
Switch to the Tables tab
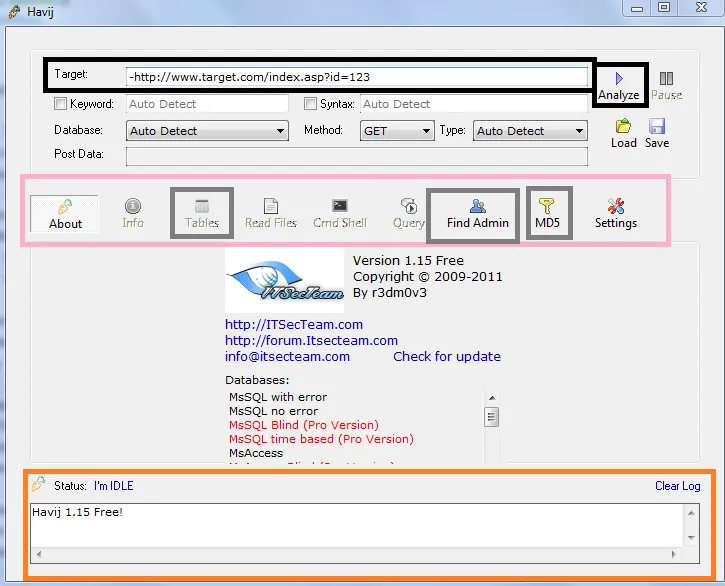(x=202, y=214)
